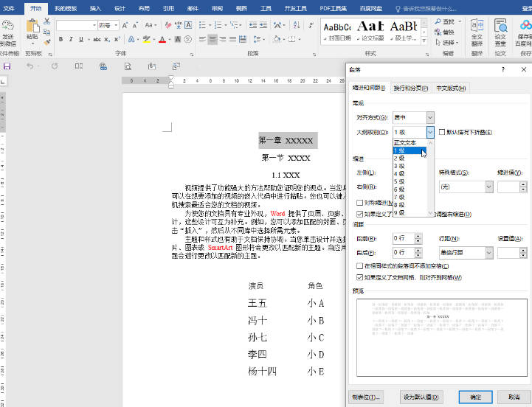Check the collapsed-by-default checkbox
Image resolution: width=532 pixels, height=407 pixels.
(x=442, y=132)
